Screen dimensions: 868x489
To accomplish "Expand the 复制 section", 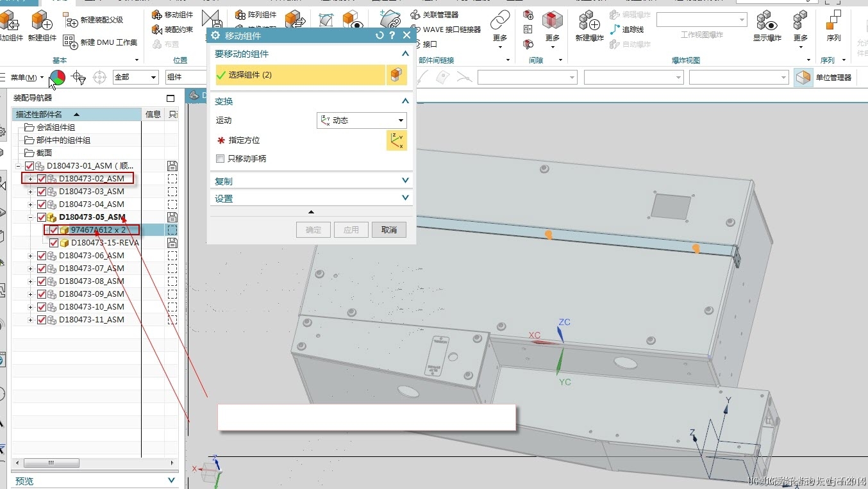I will pyautogui.click(x=405, y=181).
